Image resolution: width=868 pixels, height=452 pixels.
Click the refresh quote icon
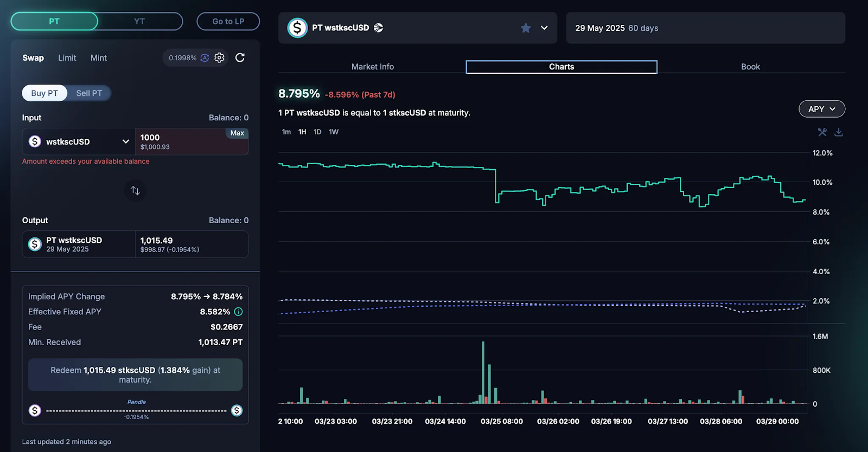coord(240,57)
